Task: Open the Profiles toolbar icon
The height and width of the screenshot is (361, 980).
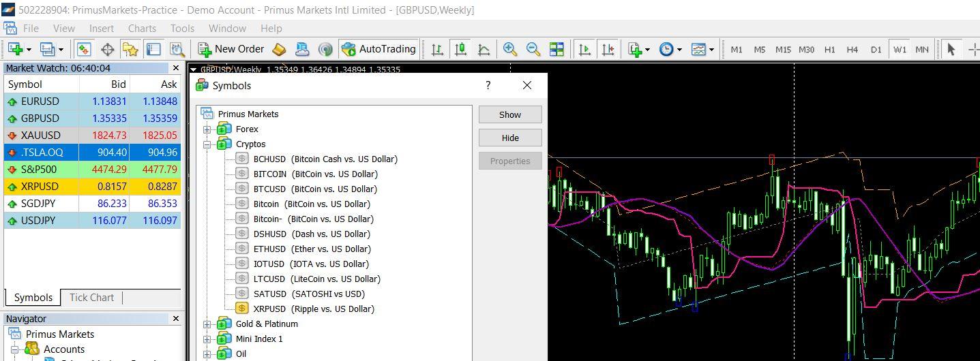Action: (x=47, y=49)
